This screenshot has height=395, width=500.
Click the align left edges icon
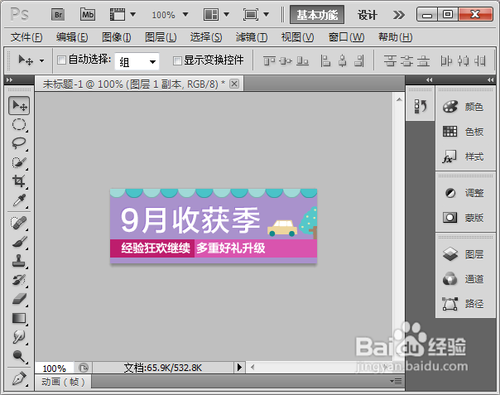(x=326, y=61)
